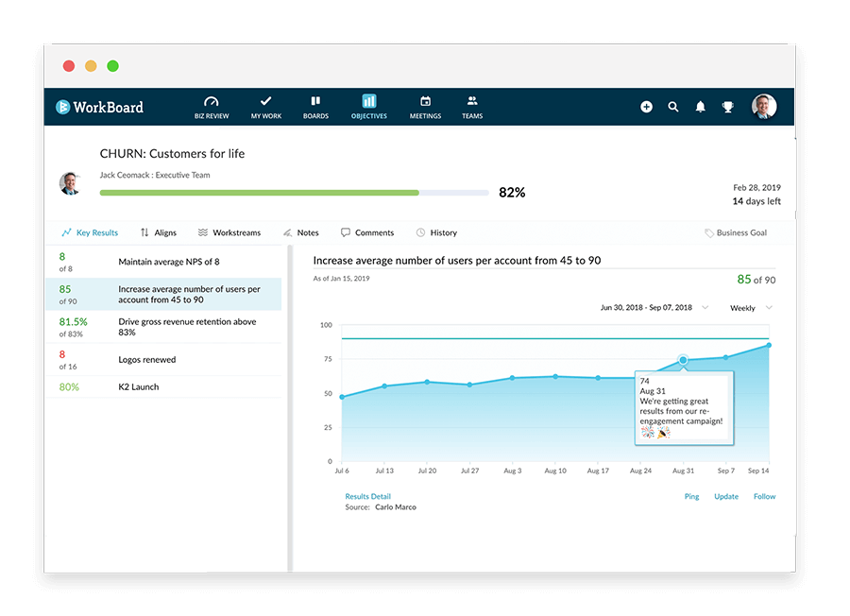850x616 pixels.
Task: Click the search magnifier icon
Action: [673, 107]
